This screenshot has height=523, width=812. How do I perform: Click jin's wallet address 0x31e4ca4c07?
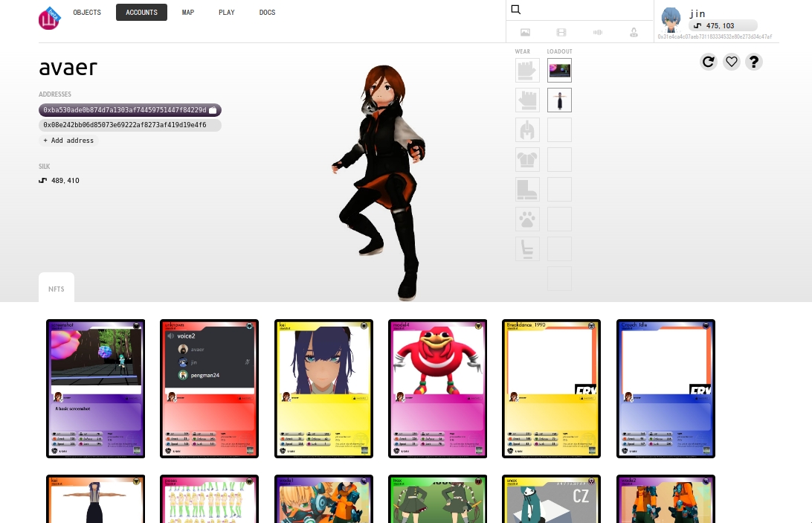(x=715, y=36)
